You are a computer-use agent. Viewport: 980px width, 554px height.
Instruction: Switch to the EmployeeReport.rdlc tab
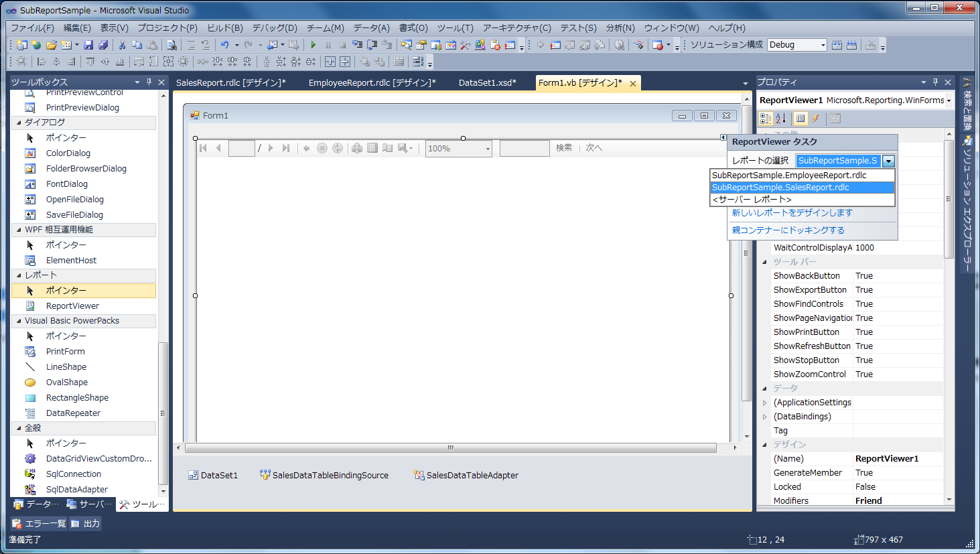coord(372,82)
